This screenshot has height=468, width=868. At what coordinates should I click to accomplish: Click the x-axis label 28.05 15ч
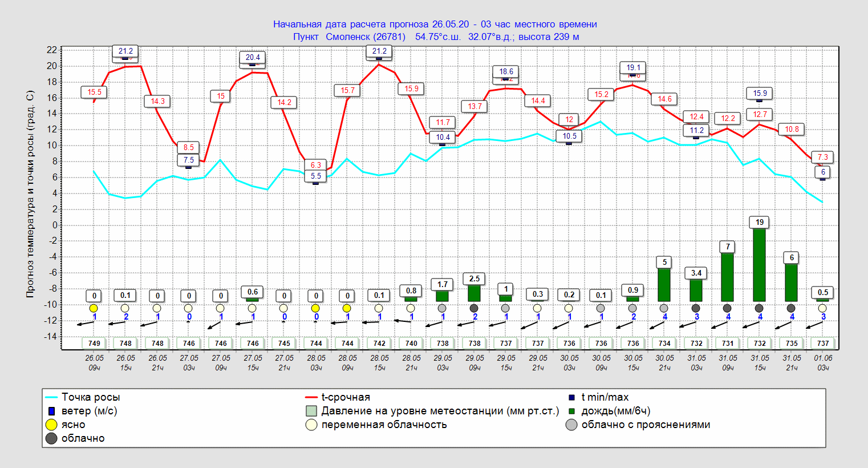coord(379,363)
